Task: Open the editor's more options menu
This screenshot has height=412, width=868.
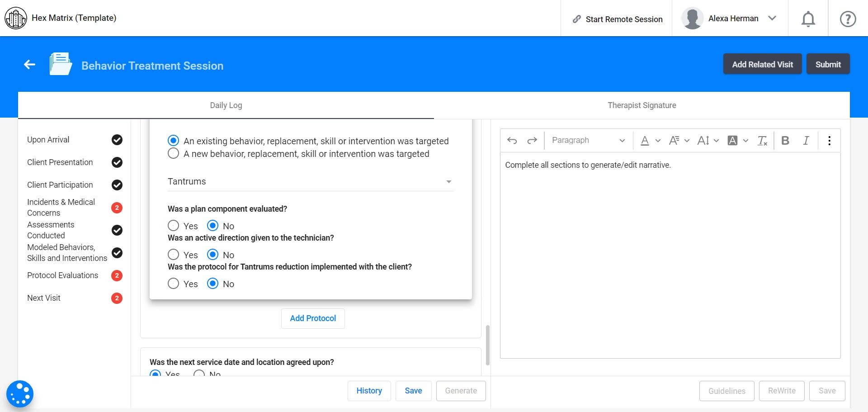Action: pyautogui.click(x=829, y=141)
